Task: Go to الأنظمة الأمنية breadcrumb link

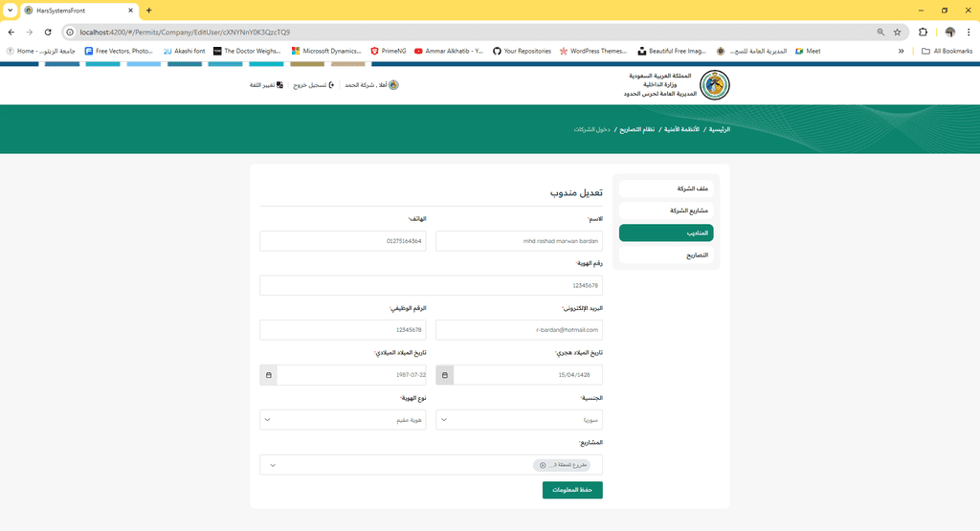Action: click(x=681, y=129)
